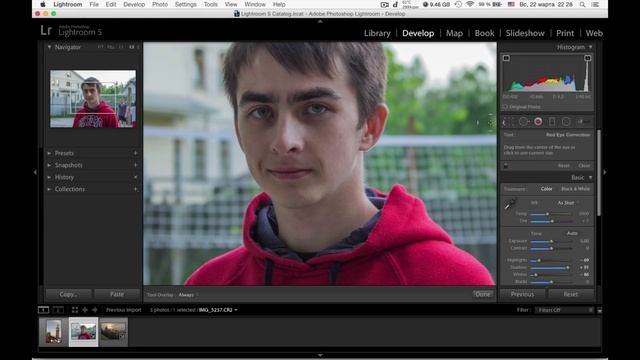Expand the Collections panel
The width and height of the screenshot is (640, 360).
(x=49, y=189)
